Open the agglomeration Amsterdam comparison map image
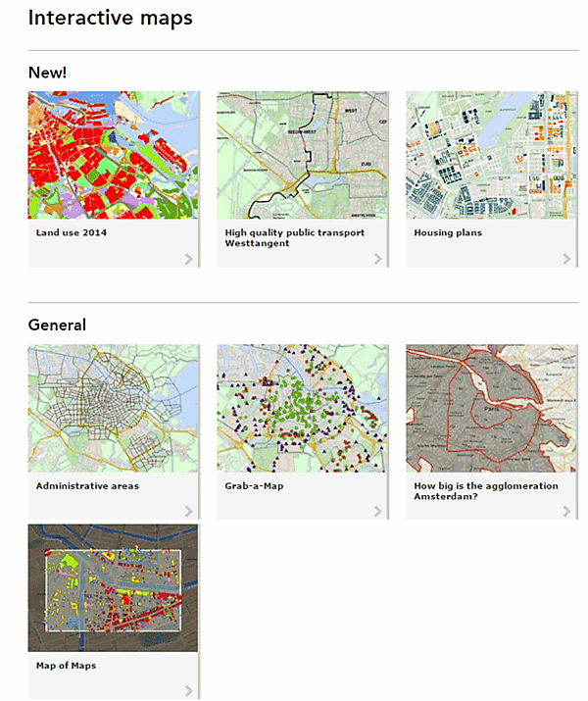Image resolution: width=588 pixels, height=701 pixels. [x=491, y=408]
